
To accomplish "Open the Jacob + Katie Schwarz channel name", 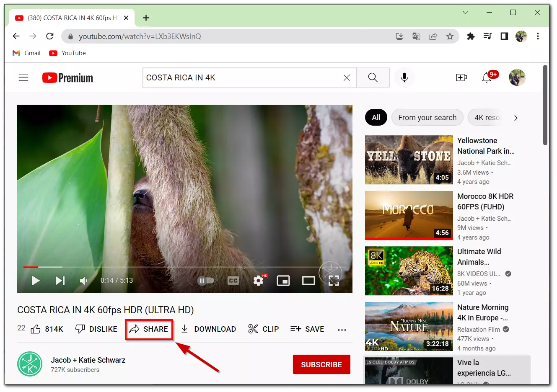I will [x=88, y=360].
